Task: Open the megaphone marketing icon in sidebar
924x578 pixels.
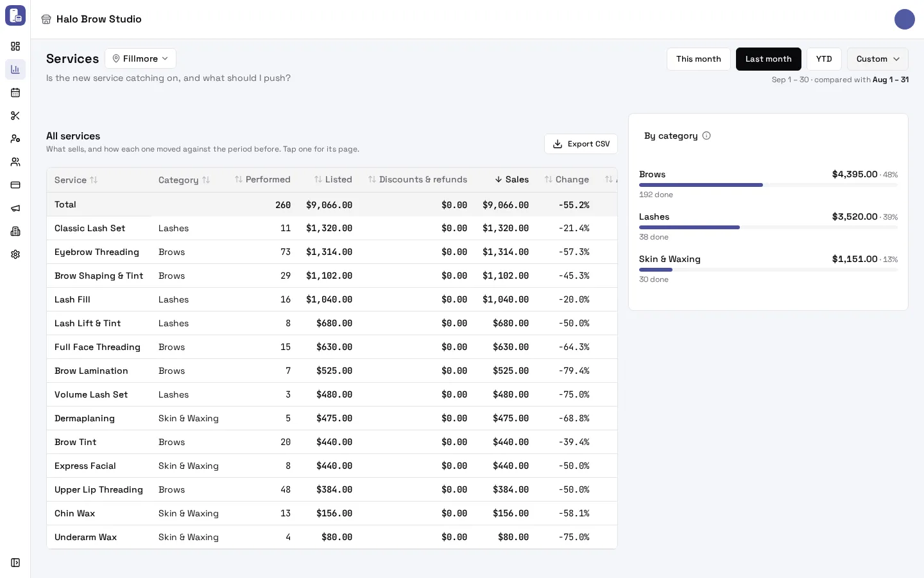Action: [15, 208]
